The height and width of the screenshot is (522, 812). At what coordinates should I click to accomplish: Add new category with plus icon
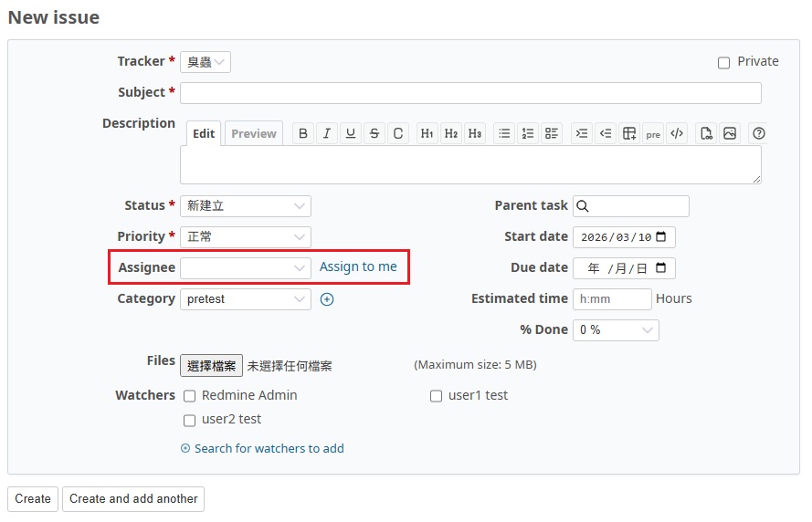click(x=327, y=299)
